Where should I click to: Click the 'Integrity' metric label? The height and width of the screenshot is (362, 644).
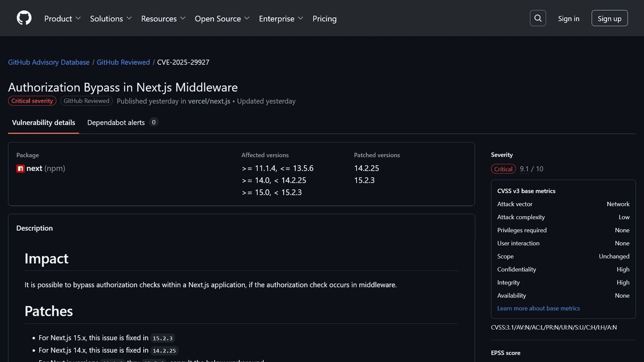(x=509, y=283)
